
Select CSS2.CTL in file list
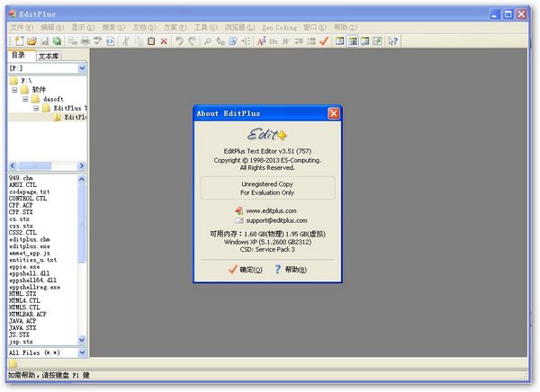22,233
